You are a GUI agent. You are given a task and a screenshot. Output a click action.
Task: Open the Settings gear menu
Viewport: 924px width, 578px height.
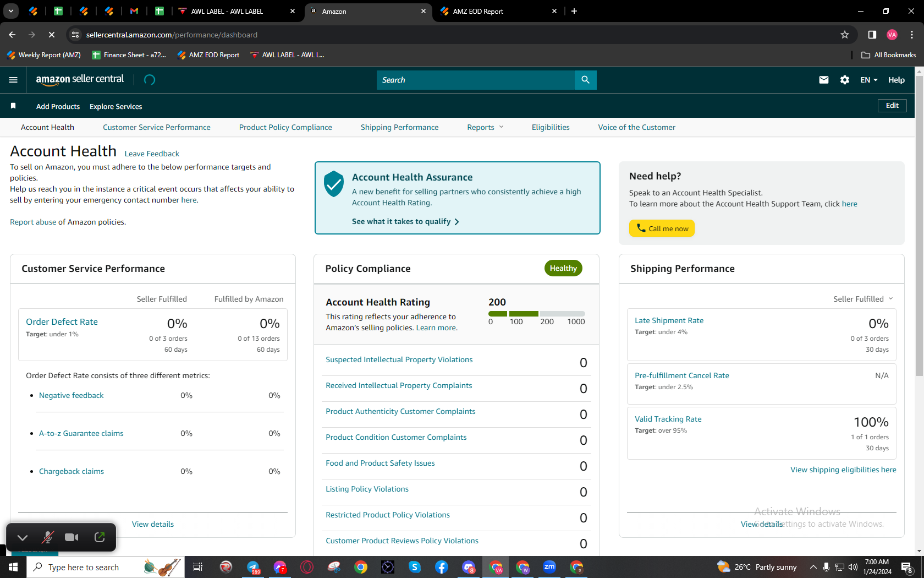845,80
